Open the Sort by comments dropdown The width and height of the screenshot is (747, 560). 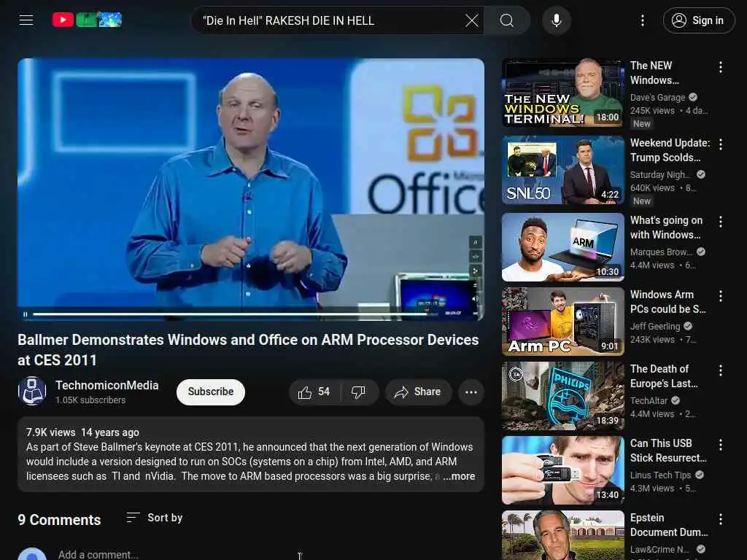155,518
